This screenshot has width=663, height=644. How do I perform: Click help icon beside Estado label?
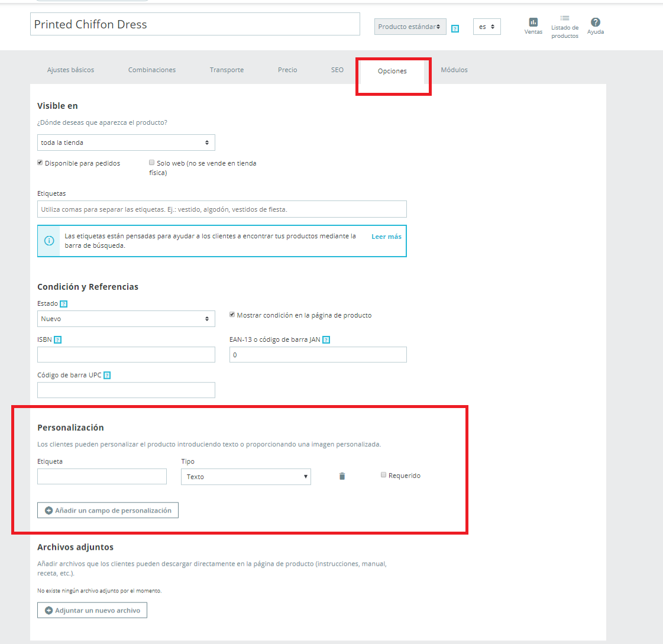coord(63,304)
